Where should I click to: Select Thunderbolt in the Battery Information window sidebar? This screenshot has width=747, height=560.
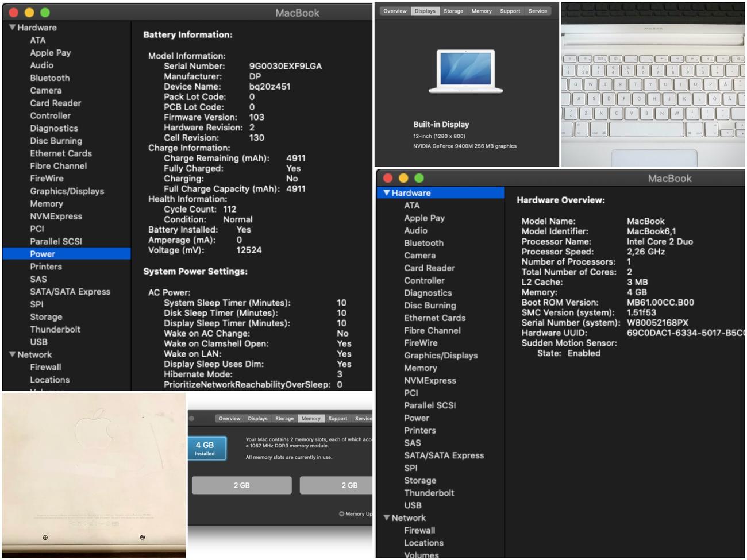point(55,330)
